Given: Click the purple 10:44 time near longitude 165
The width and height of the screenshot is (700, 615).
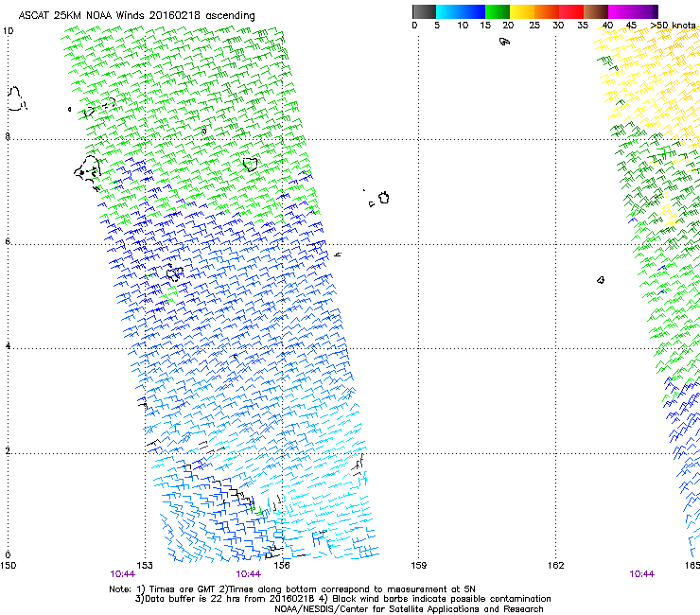Looking at the screenshot, I should coord(642,574).
